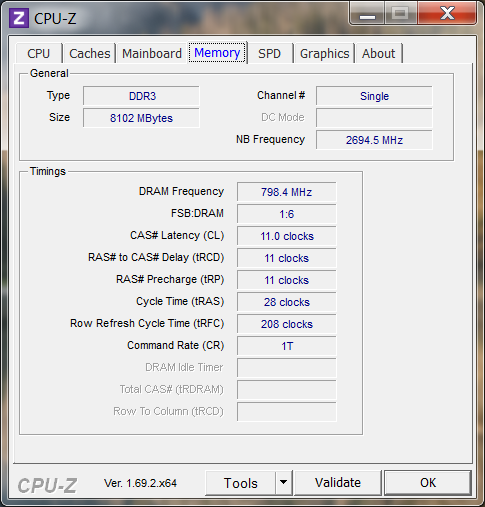This screenshot has width=485, height=507.
Task: Go to the About tab
Action: [379, 53]
